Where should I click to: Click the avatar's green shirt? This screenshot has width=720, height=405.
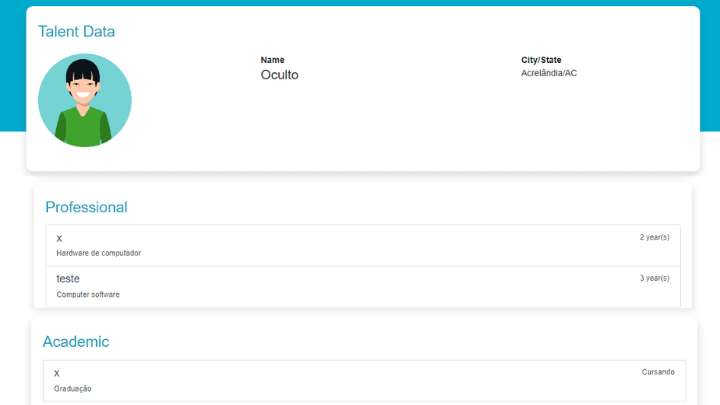coord(83,130)
